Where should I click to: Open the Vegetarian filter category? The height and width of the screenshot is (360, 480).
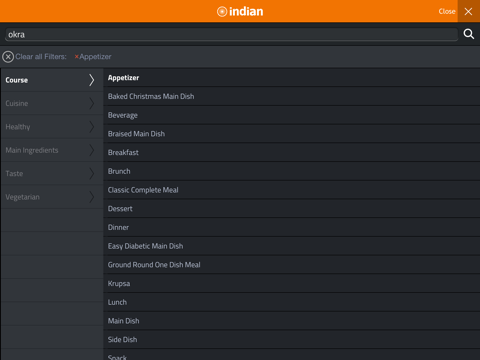(52, 197)
